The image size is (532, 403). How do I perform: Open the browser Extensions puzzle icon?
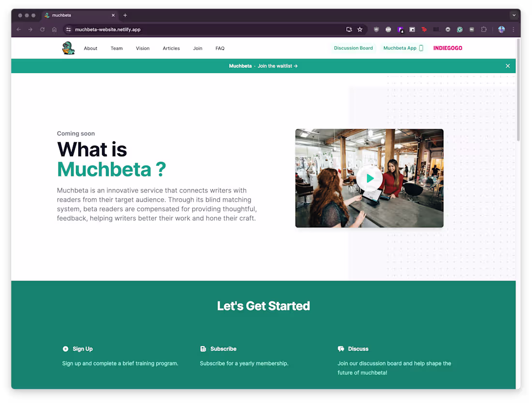tap(484, 30)
